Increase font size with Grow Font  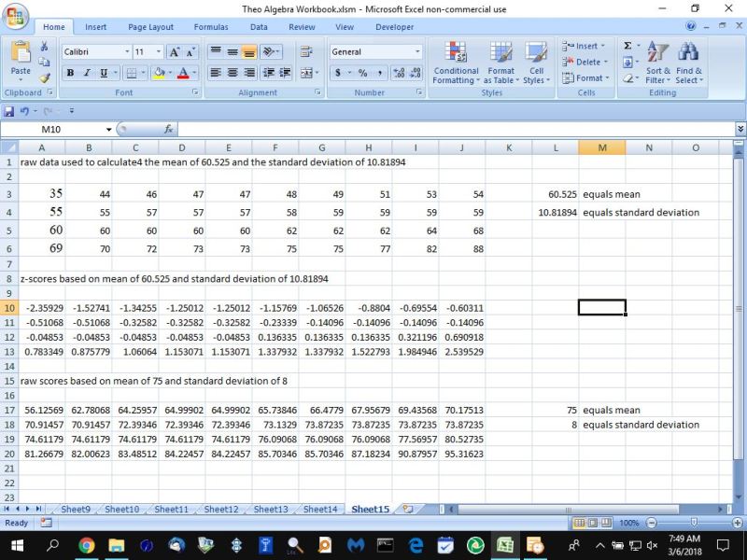175,52
